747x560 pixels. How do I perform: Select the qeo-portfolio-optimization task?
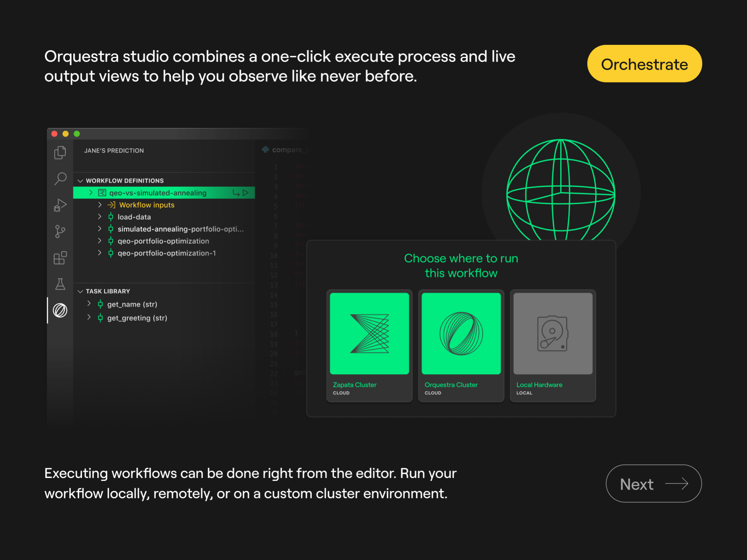click(x=163, y=241)
